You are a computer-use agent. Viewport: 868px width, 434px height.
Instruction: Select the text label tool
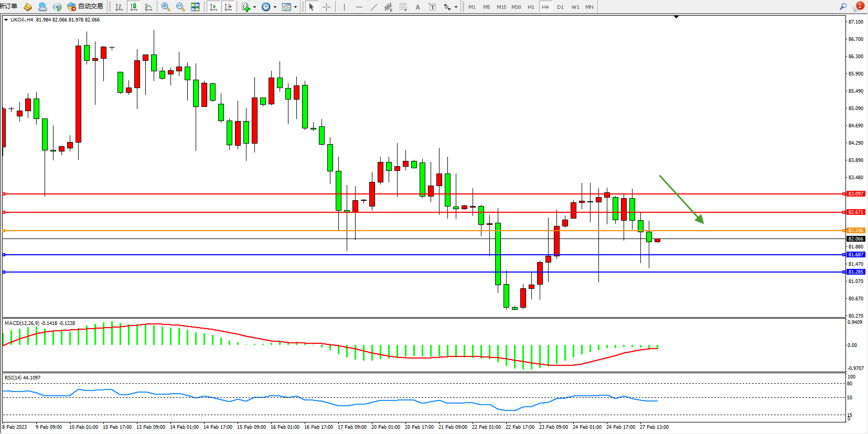coord(432,7)
